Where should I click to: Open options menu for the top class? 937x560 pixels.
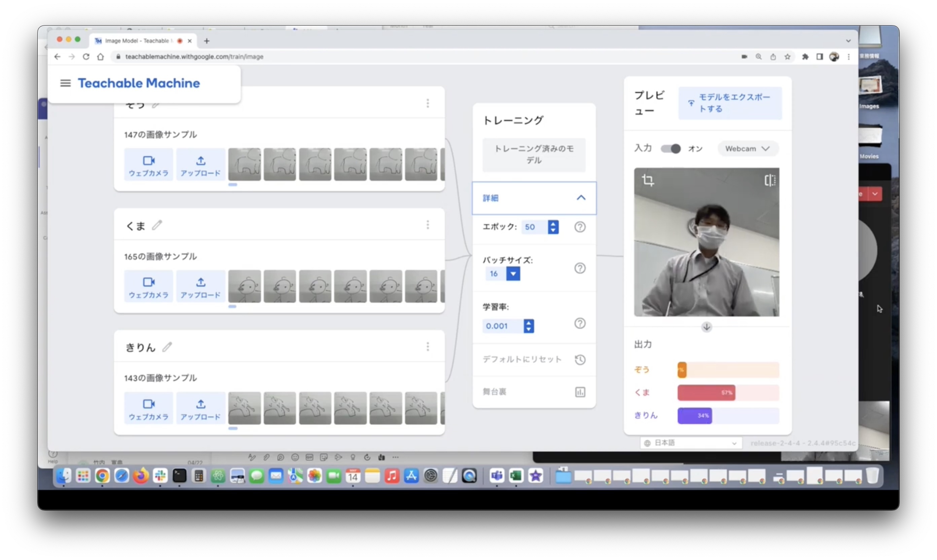pyautogui.click(x=428, y=103)
